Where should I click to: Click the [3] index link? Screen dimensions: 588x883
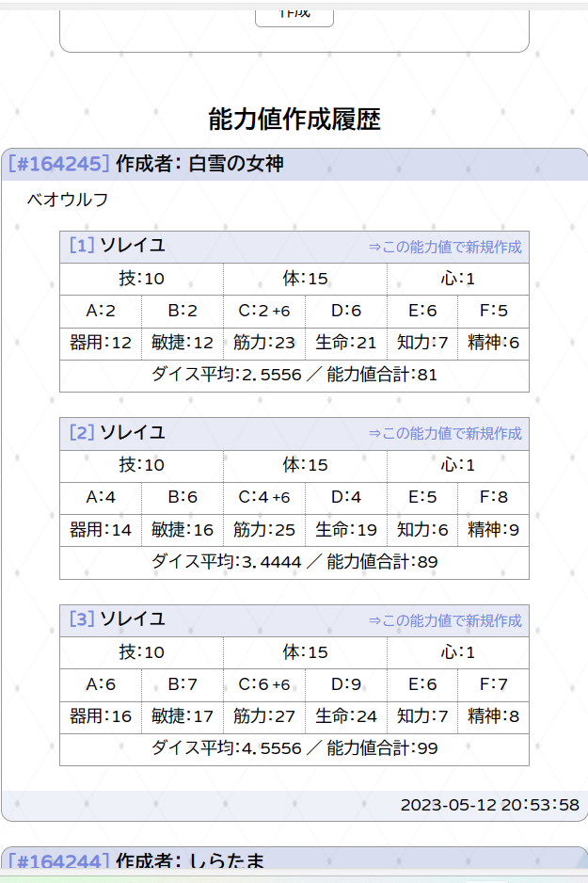(82, 619)
